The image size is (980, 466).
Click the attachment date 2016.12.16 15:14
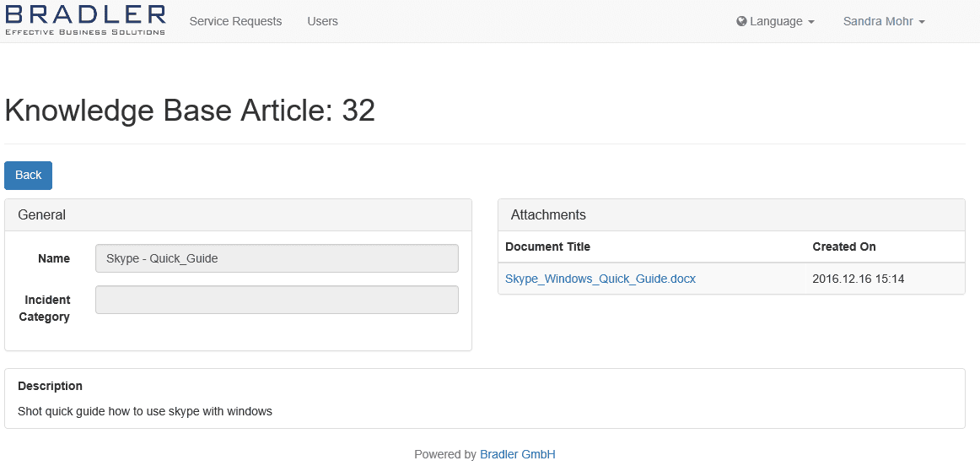click(x=858, y=279)
